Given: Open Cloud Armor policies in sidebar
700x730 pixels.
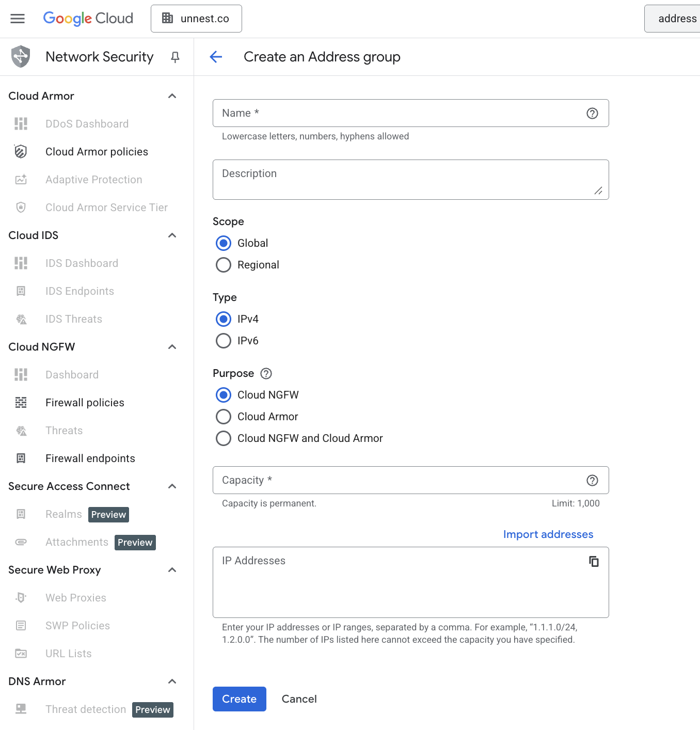Looking at the screenshot, I should coord(97,152).
